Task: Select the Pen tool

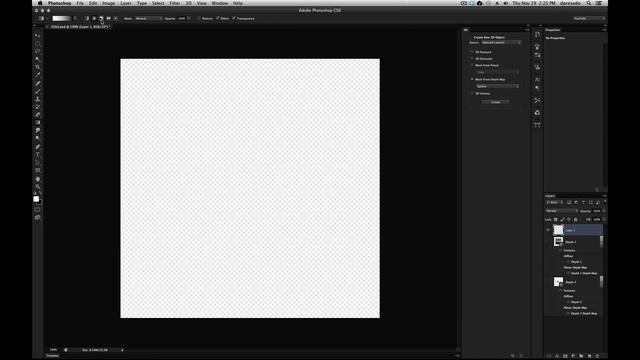Action: coord(38,147)
